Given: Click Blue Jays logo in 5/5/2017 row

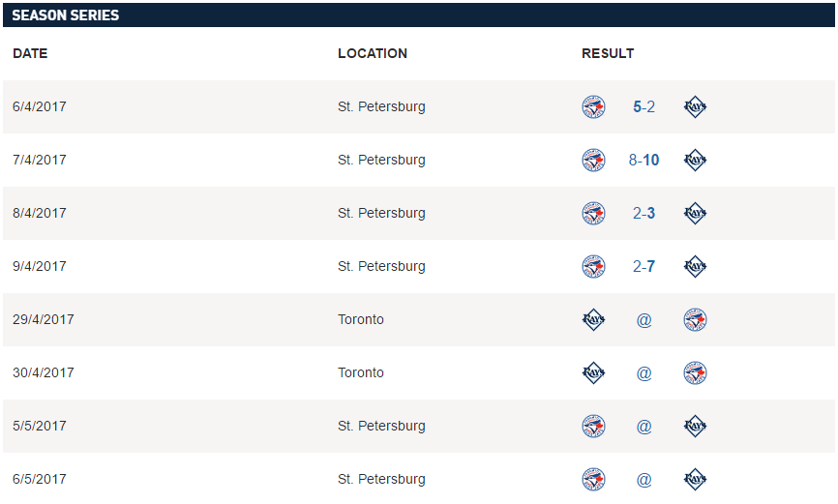Looking at the screenshot, I should tap(593, 427).
